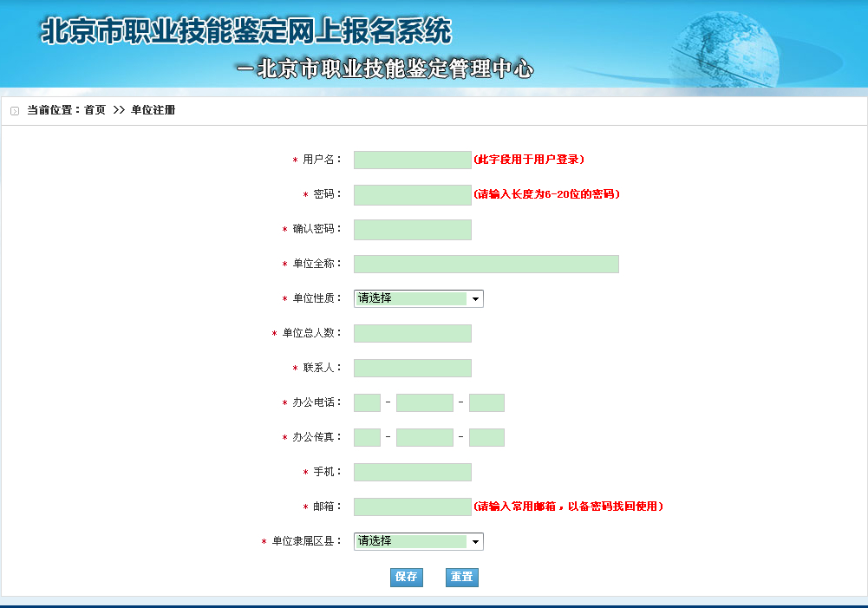The width and height of the screenshot is (868, 608).
Task: Open the 单位性质 dropdown
Action: coord(419,299)
